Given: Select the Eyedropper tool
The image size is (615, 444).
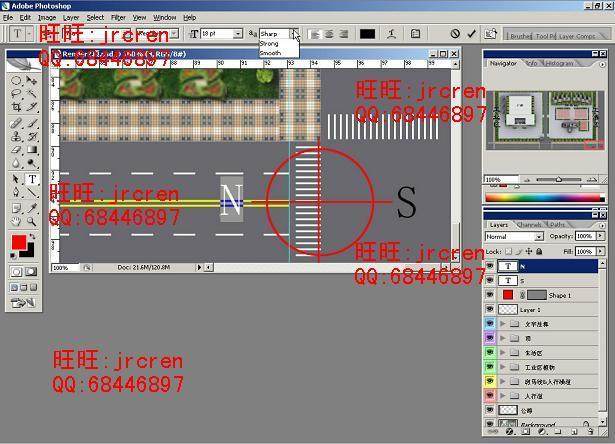Looking at the screenshot, I should pyautogui.click(x=32, y=208).
